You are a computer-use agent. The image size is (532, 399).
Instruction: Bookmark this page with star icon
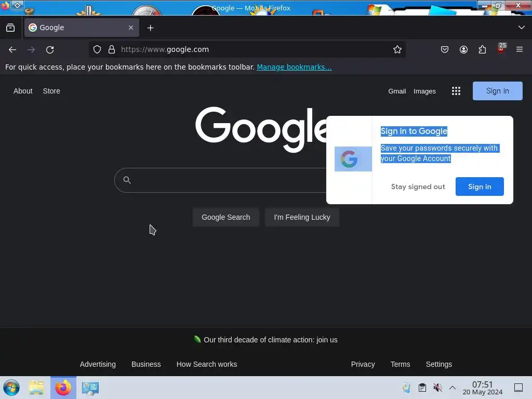[397, 49]
